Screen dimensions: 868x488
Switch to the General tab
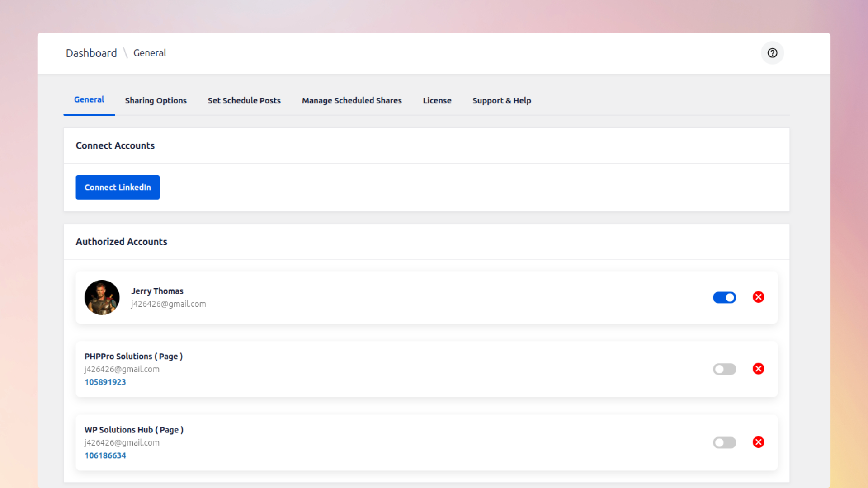(89, 99)
